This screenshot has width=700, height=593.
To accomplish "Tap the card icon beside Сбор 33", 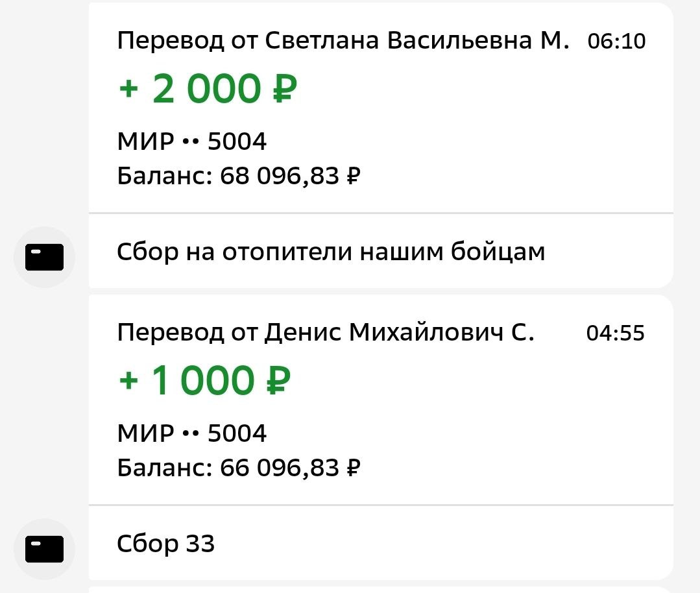I will [44, 550].
